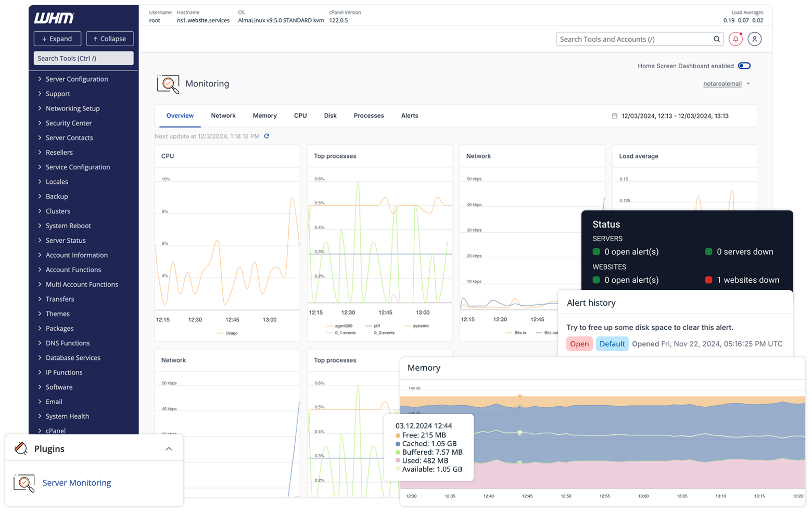Image resolution: width=812 pixels, height=513 pixels.
Task: Switch to the Alerts tab
Action: pos(410,116)
